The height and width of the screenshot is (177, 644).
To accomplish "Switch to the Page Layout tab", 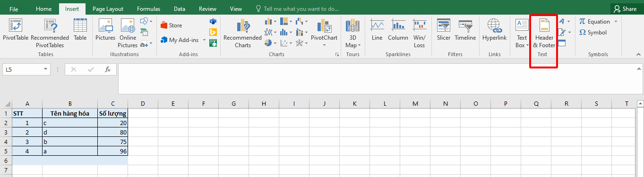I will point(108,9).
